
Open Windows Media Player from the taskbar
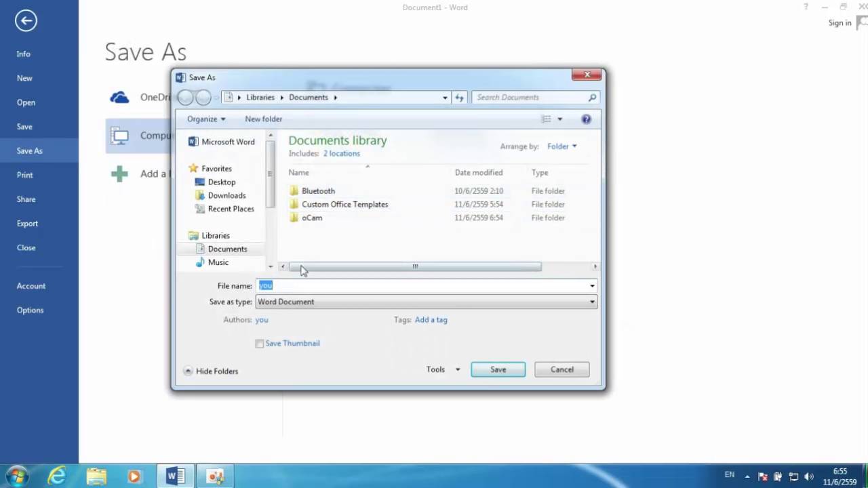tap(134, 476)
